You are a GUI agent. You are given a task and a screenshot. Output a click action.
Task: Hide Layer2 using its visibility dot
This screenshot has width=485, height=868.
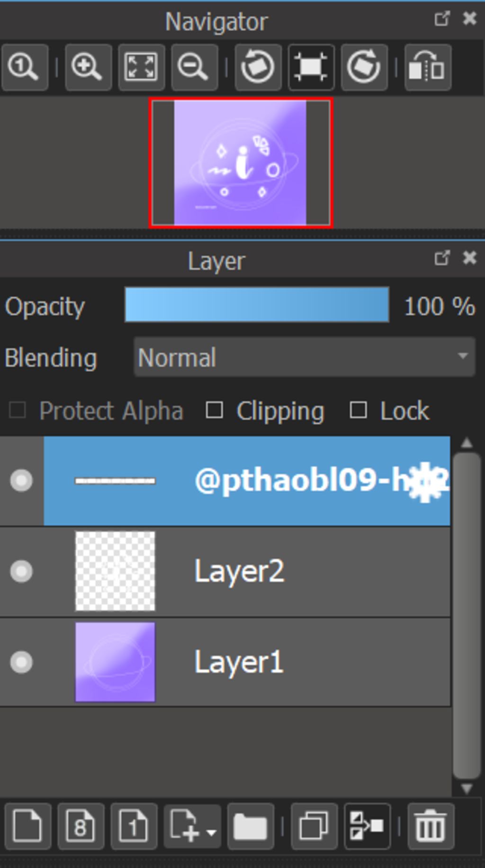pos(21,571)
